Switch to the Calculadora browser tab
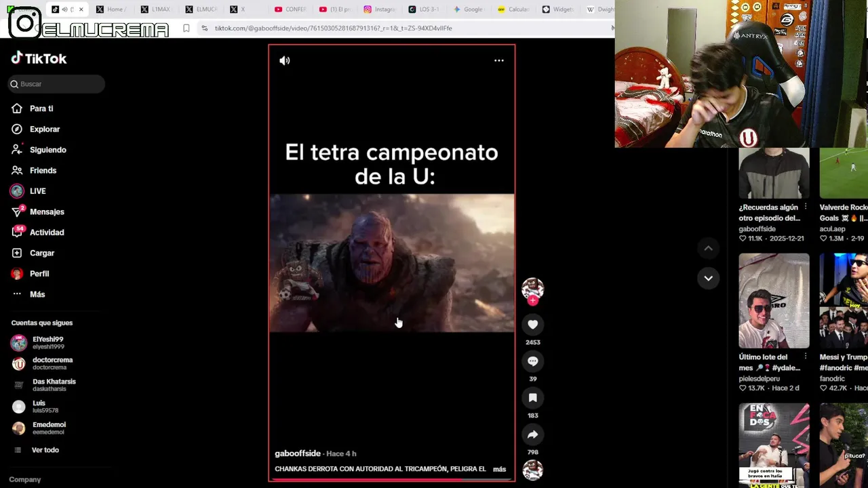This screenshot has width=868, height=488. (x=513, y=9)
